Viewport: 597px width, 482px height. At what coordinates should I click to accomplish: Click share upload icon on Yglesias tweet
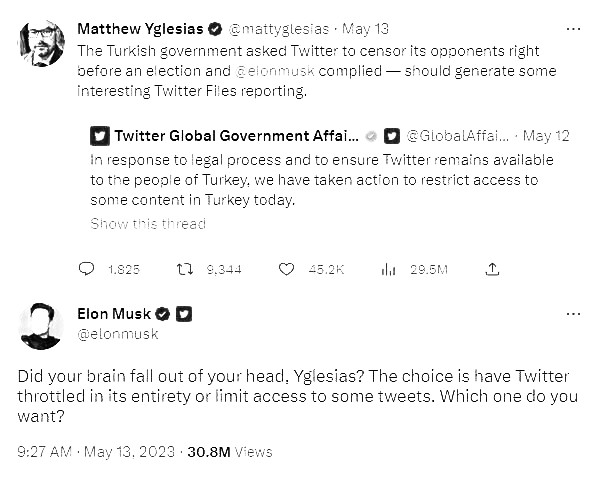coord(492,269)
